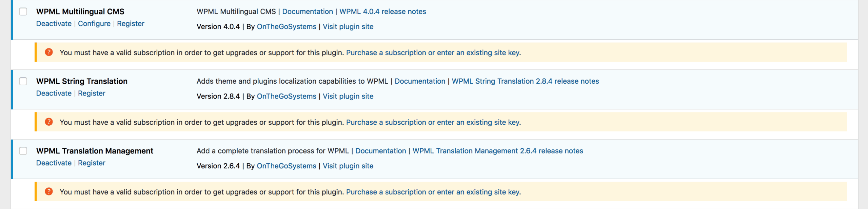This screenshot has height=209, width=868.
Task: View WPML Translation Management 2.6.4 release notes
Action: tap(497, 151)
